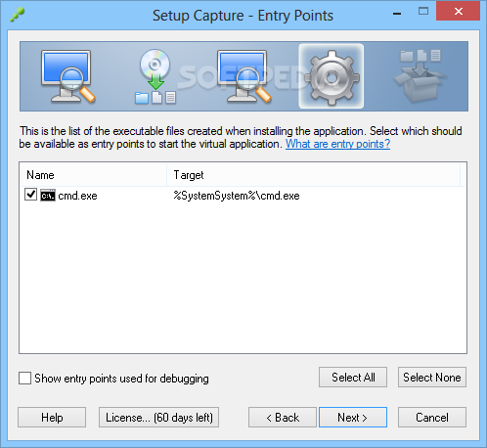This screenshot has width=487, height=448.
Task: Click the package box build step icon
Action: (x=421, y=75)
